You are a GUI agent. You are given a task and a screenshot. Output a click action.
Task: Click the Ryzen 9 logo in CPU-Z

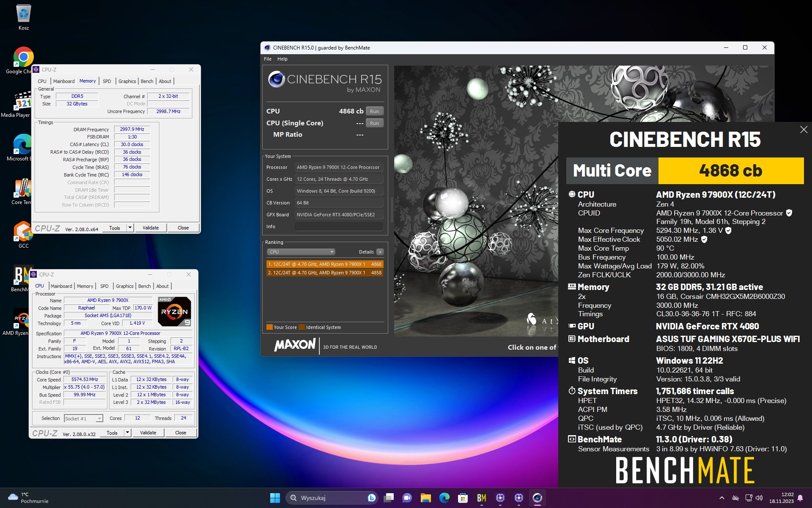[174, 312]
